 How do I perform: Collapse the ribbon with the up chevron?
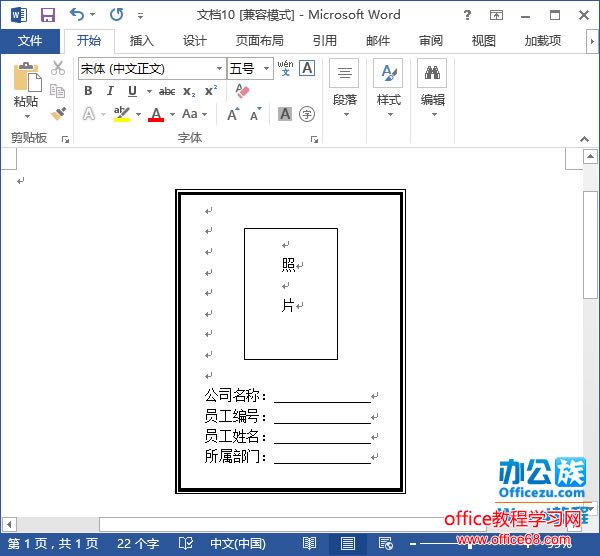584,139
